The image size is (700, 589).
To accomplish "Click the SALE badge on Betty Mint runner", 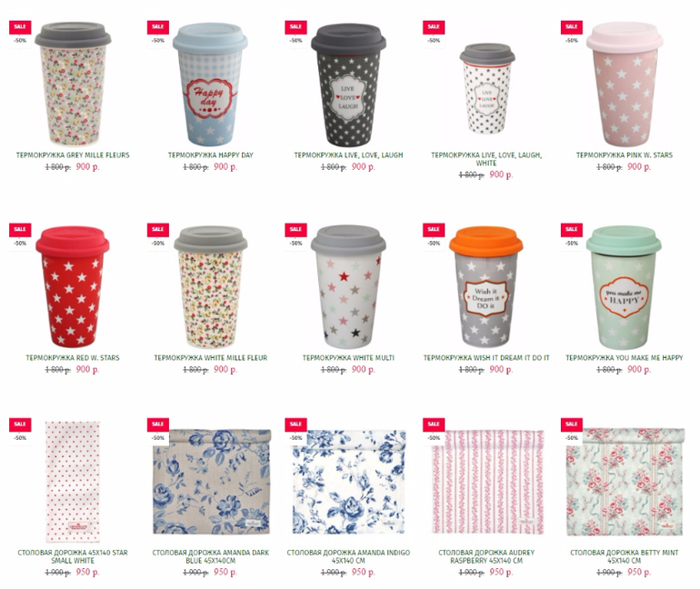I will [x=572, y=424].
